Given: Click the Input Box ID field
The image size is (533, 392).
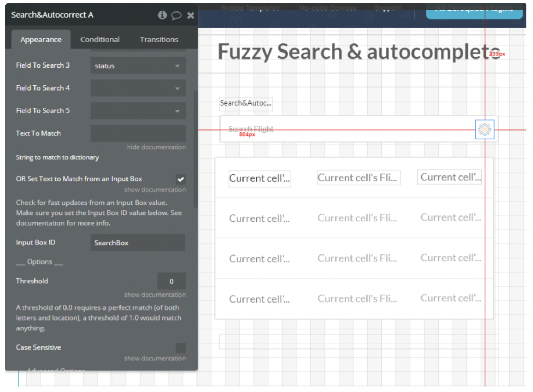Looking at the screenshot, I should [x=138, y=243].
